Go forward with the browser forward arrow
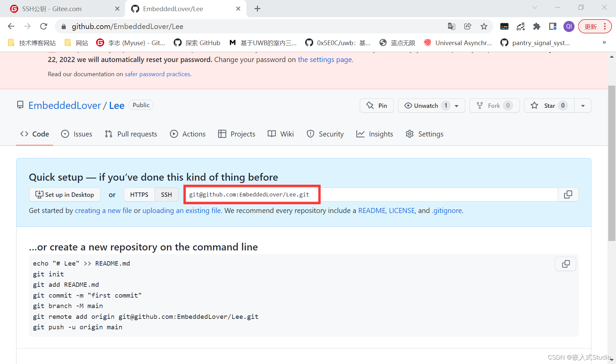The width and height of the screenshot is (616, 364). (x=27, y=26)
